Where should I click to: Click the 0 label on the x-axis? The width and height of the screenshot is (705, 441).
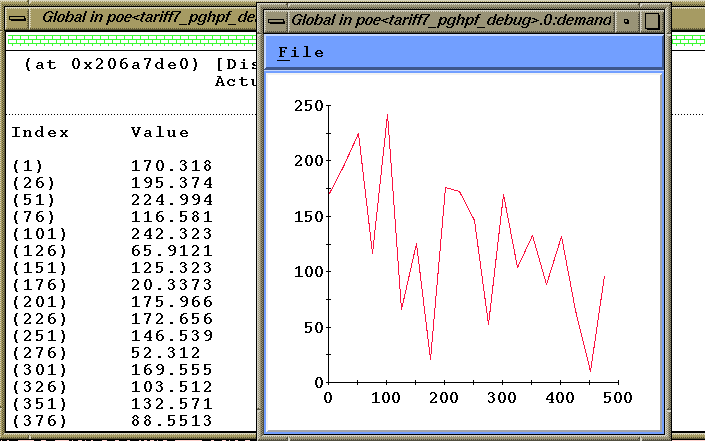coord(328,398)
